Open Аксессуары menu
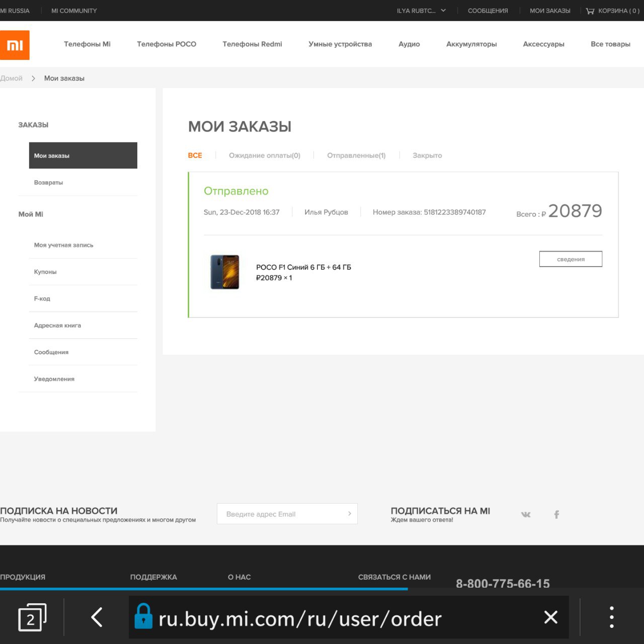This screenshot has height=644, width=644. click(543, 44)
